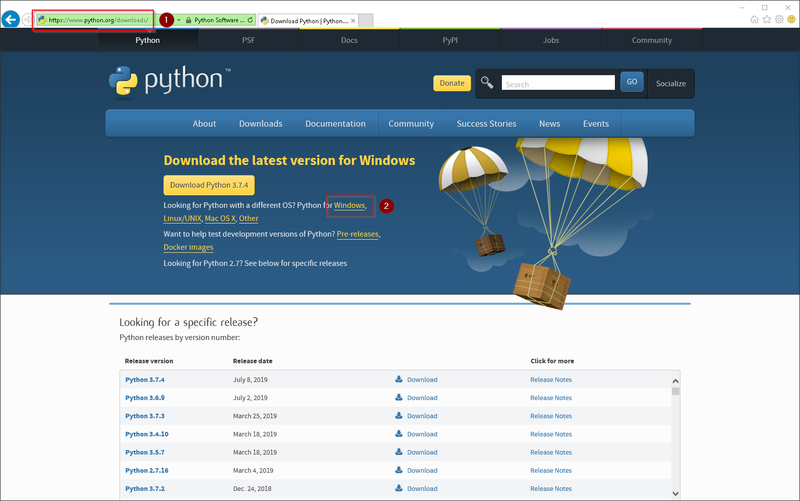
Task: Click download icon for Python 3.6.9
Action: click(399, 398)
